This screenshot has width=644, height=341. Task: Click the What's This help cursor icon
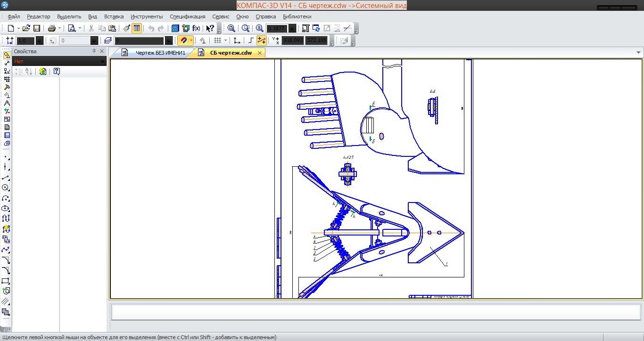(210, 28)
